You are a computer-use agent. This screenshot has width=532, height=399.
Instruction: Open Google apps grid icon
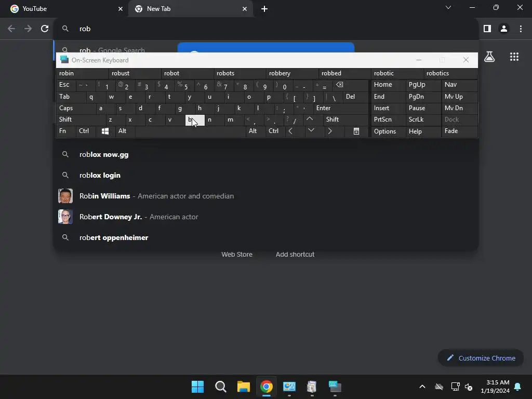[x=514, y=57]
